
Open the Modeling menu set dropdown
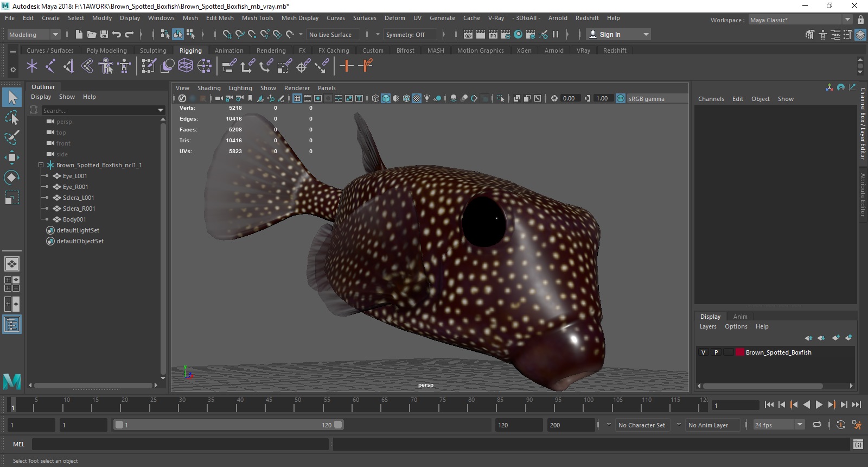coord(34,34)
